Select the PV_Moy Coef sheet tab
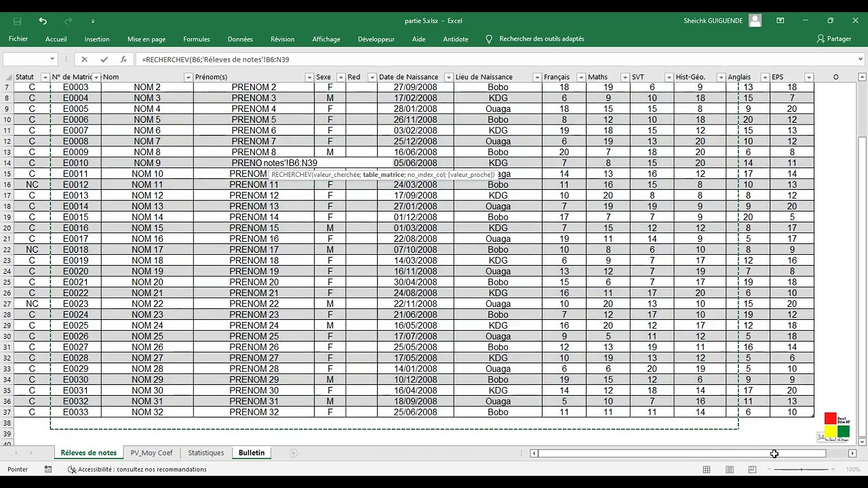Screen dimensions: 868x488 [151, 453]
